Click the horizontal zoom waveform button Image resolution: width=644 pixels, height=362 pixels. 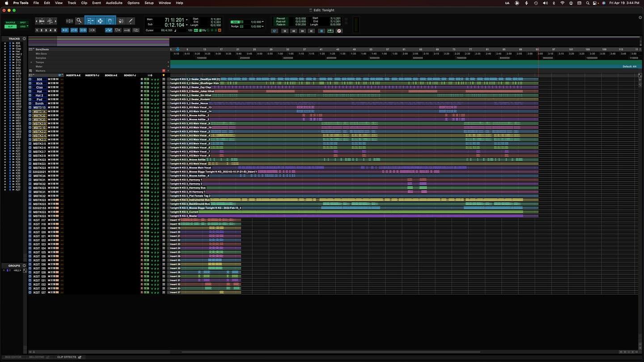(42, 21)
